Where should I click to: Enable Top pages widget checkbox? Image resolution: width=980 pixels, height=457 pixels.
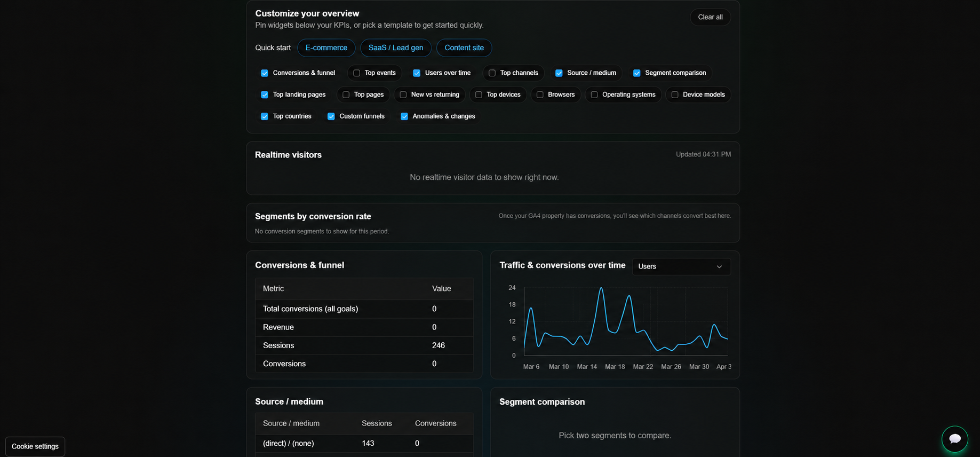pyautogui.click(x=346, y=94)
